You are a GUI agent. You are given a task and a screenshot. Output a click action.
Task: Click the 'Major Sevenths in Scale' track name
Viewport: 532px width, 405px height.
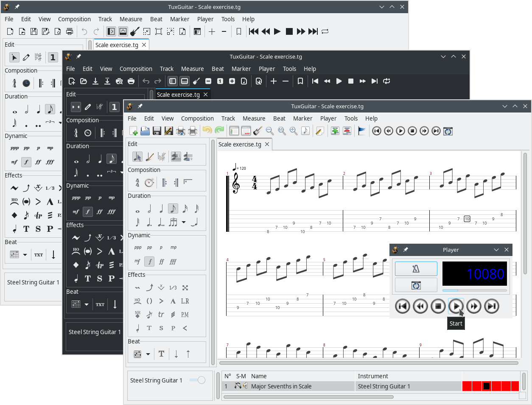[281, 386]
